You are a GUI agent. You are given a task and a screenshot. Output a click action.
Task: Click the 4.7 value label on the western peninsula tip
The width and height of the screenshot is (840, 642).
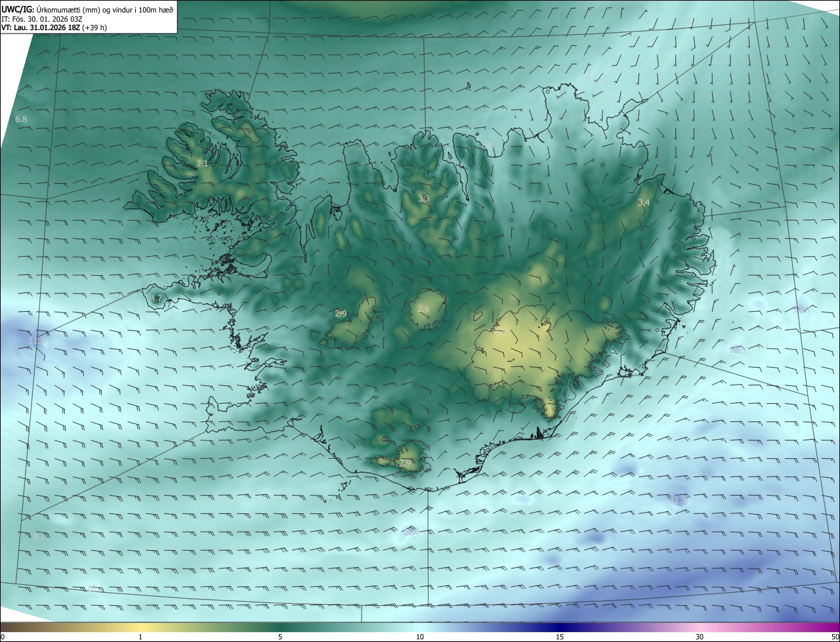pyautogui.click(x=156, y=299)
